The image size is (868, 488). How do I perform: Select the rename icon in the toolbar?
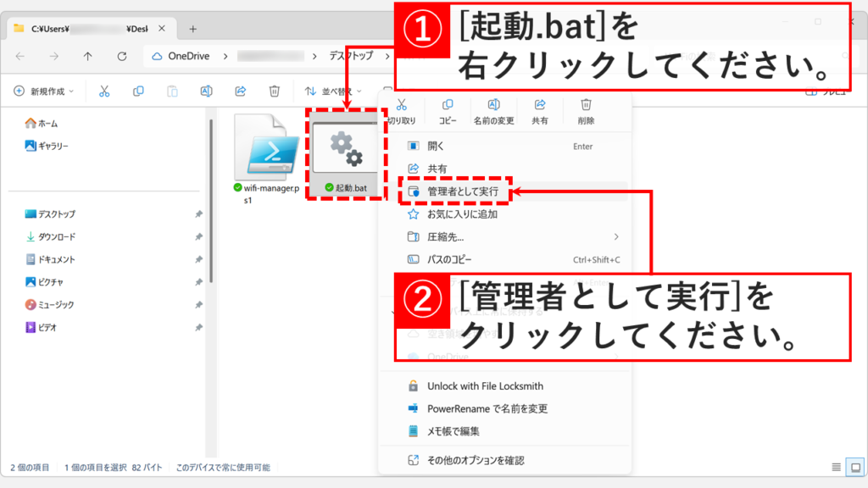(208, 91)
